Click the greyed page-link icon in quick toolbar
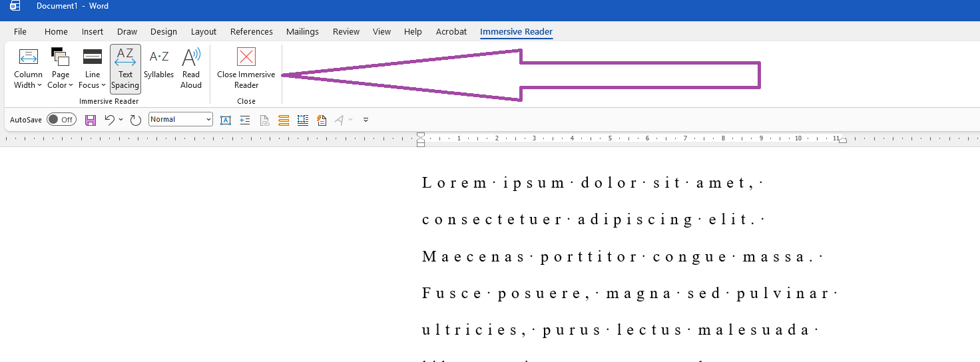Screen dimensions: 980x362 [264, 120]
